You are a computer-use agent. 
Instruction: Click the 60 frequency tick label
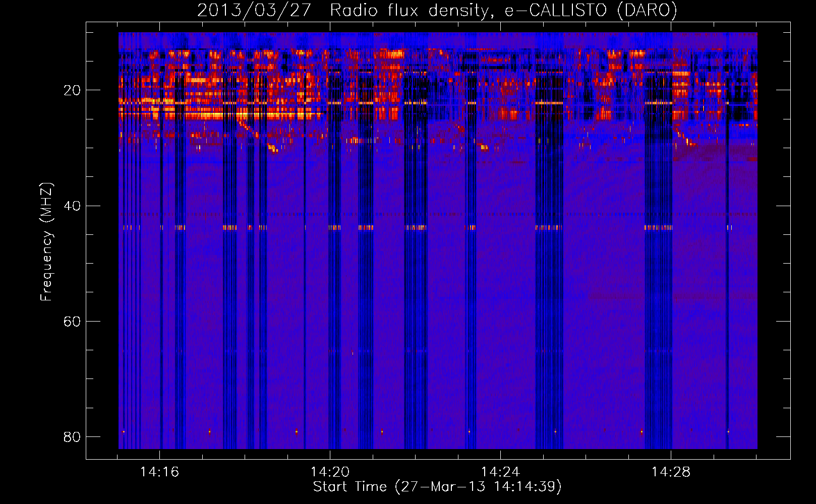[x=72, y=321]
